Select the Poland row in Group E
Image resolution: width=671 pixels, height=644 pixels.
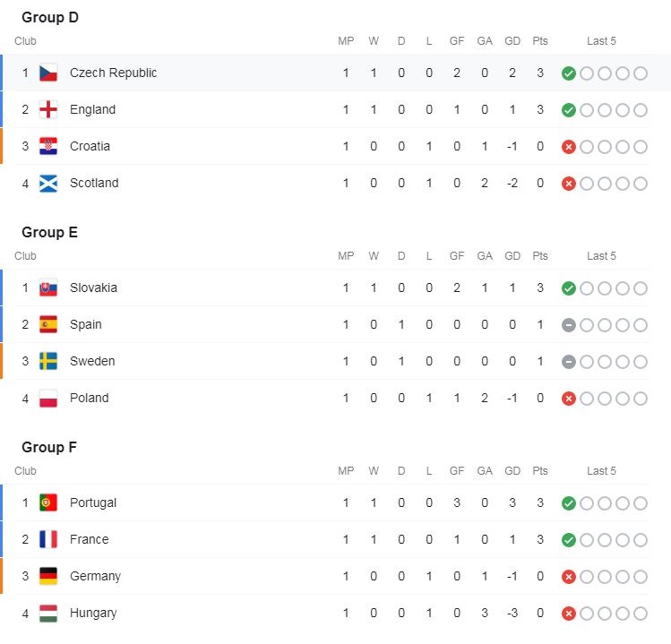point(331,398)
